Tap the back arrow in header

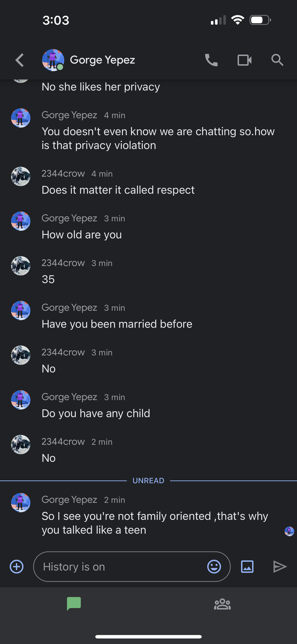tap(20, 60)
